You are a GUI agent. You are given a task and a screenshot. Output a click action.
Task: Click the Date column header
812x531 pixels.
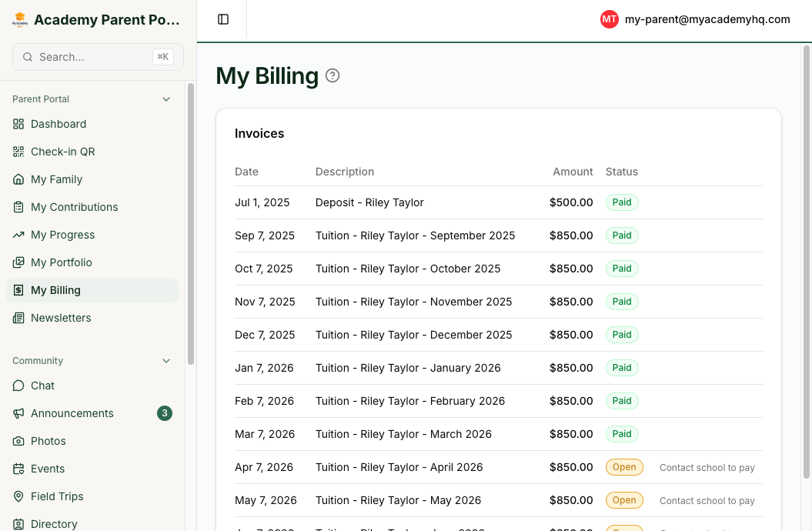246,172
